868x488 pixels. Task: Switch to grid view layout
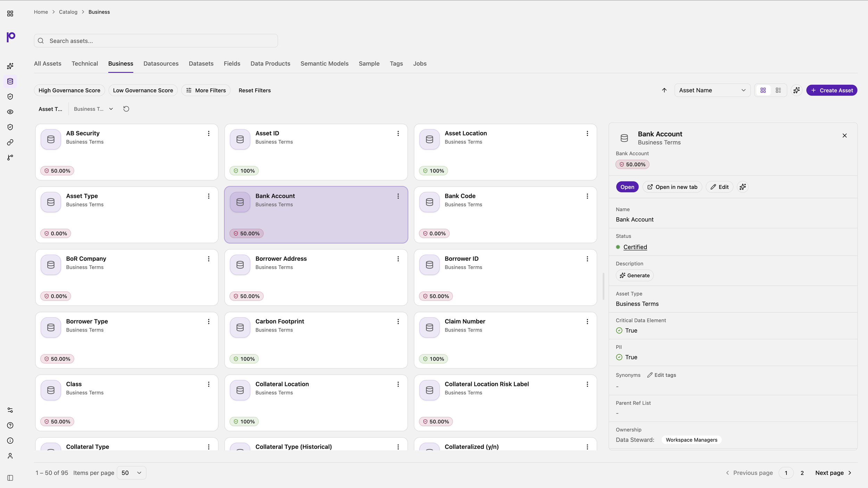[763, 90]
